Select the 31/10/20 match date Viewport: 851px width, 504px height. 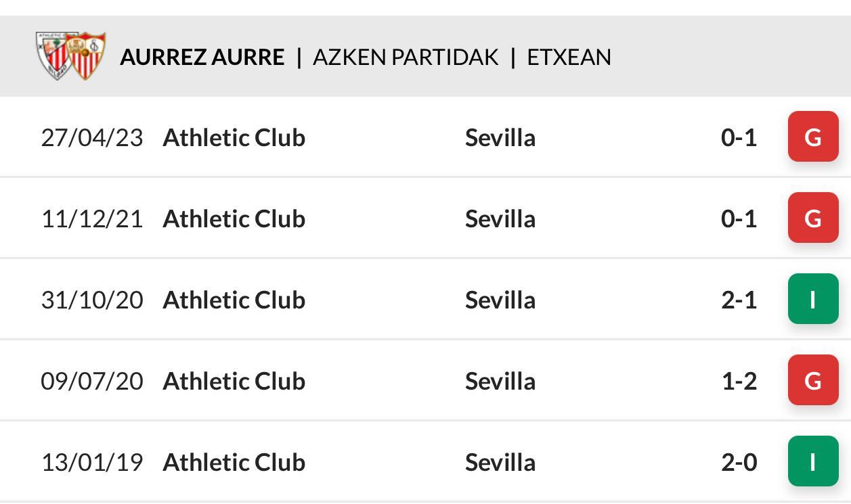(92, 300)
